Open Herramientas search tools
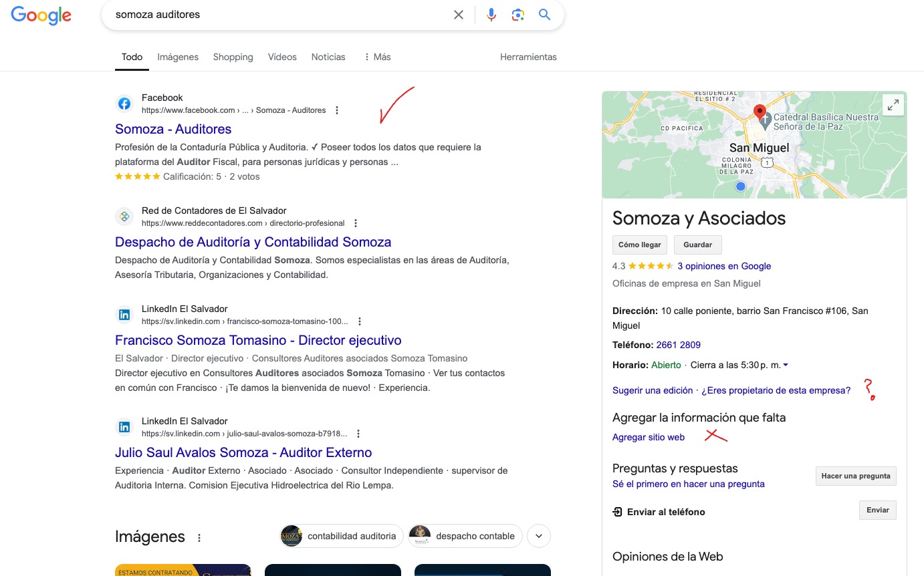This screenshot has width=924, height=576. coord(528,57)
